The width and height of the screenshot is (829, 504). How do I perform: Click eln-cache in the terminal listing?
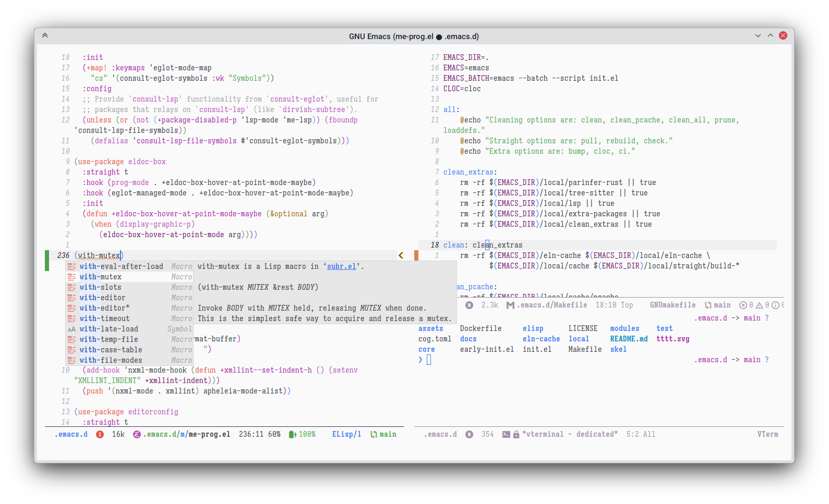541,339
